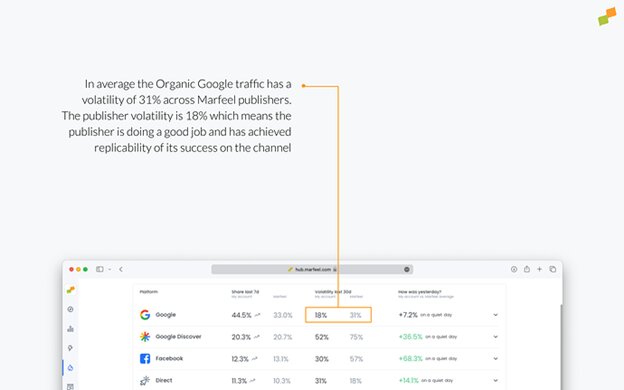624x390 pixels.
Task: Open the bar chart icon in the sidebar
Action: 70,329
